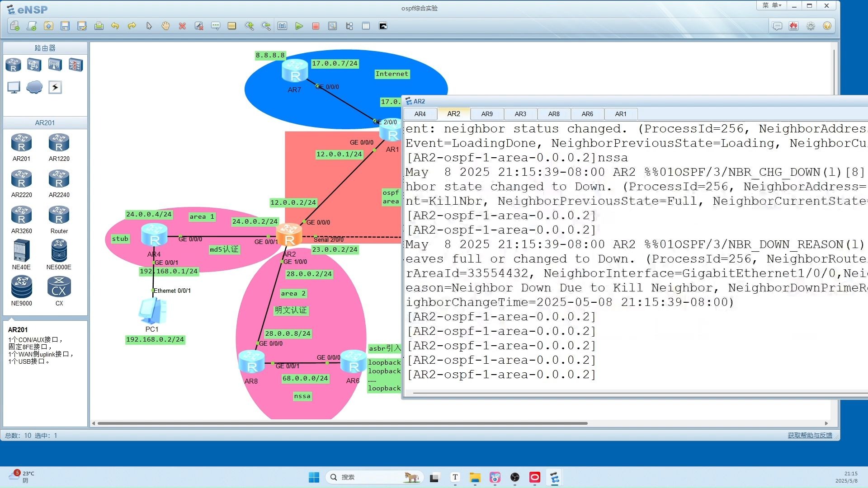Select the connection cable category icon

tap(55, 87)
